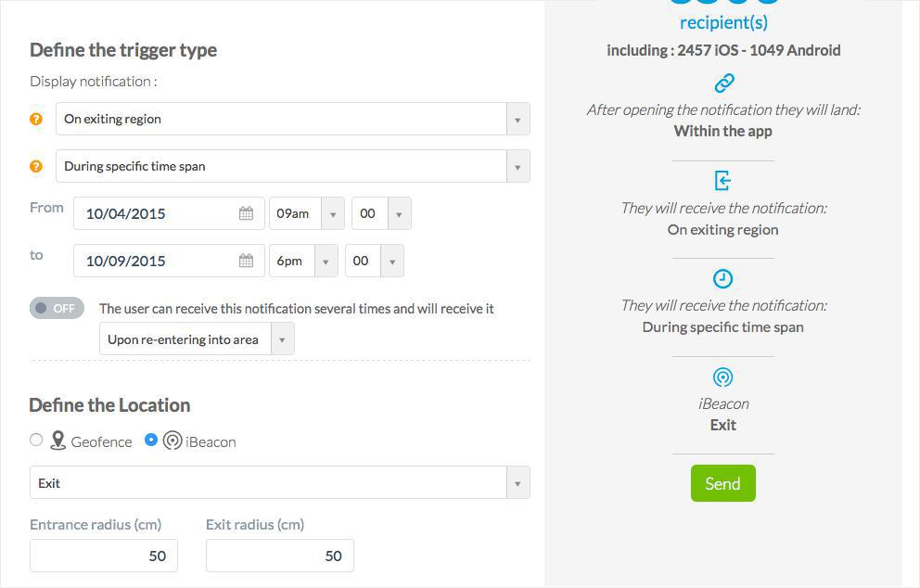
Task: Click the Entrance radius input field
Action: point(104,556)
